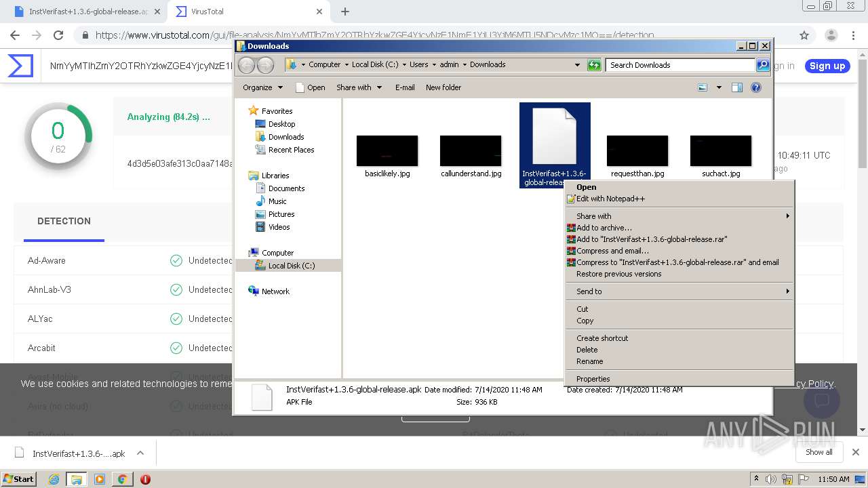Choose Cut from the context menu

679,309
